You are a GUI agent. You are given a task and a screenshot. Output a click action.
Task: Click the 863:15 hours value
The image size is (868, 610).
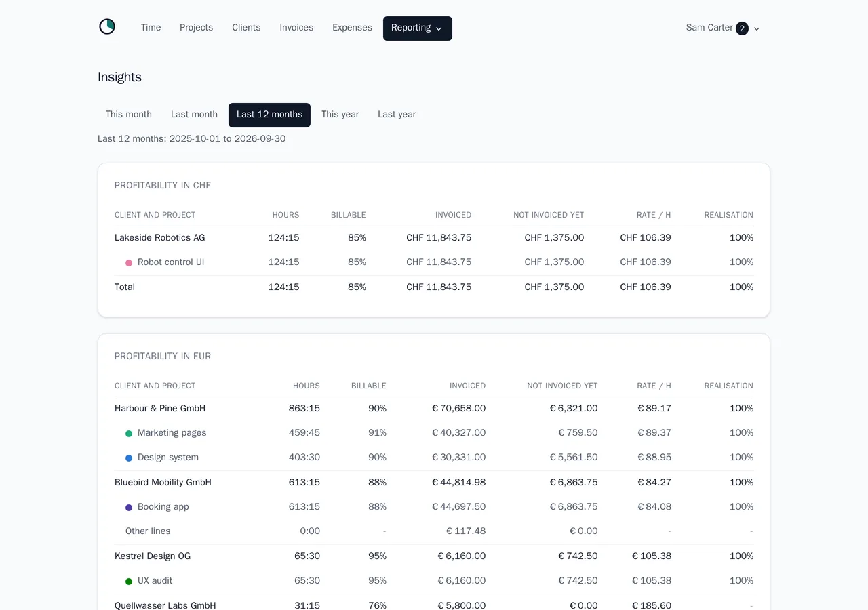pyautogui.click(x=304, y=409)
